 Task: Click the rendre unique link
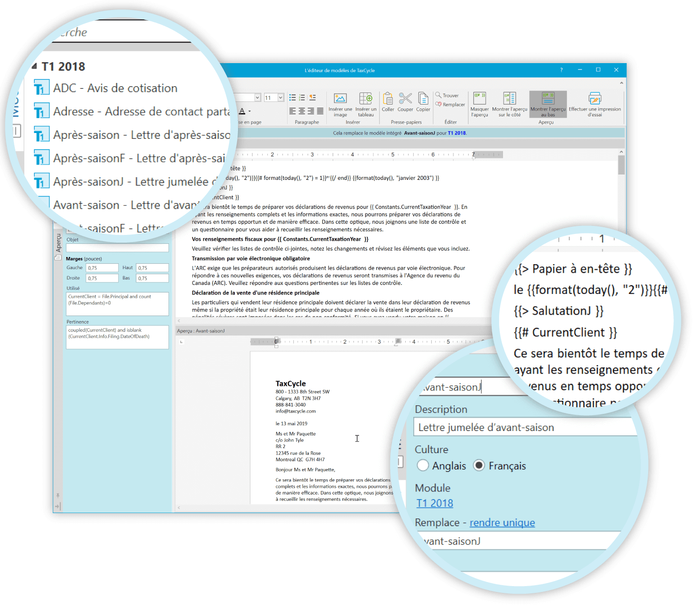[x=502, y=523]
